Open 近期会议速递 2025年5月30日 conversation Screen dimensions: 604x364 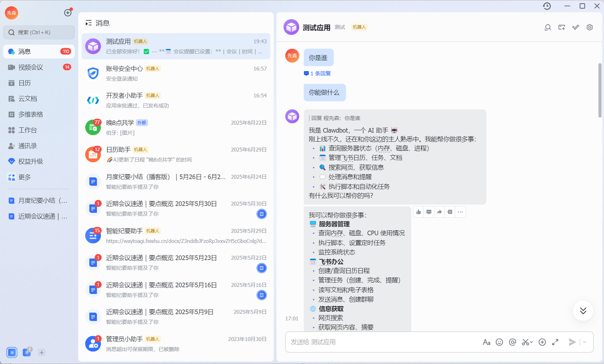click(x=176, y=209)
